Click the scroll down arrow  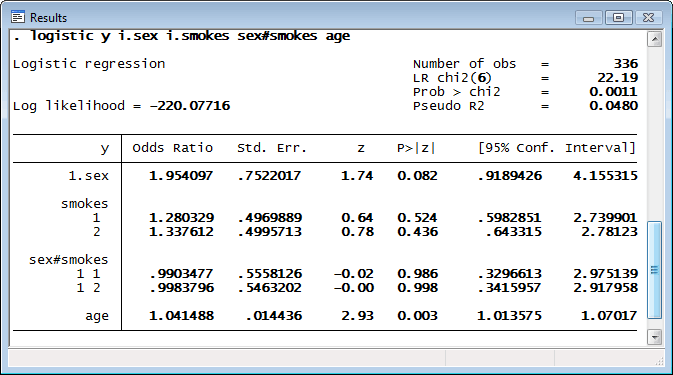tap(655, 337)
